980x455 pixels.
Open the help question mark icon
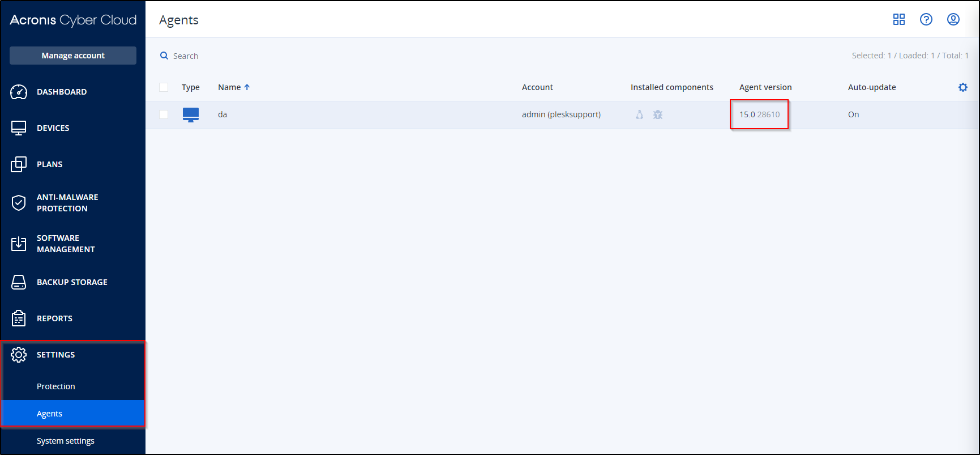coord(926,20)
